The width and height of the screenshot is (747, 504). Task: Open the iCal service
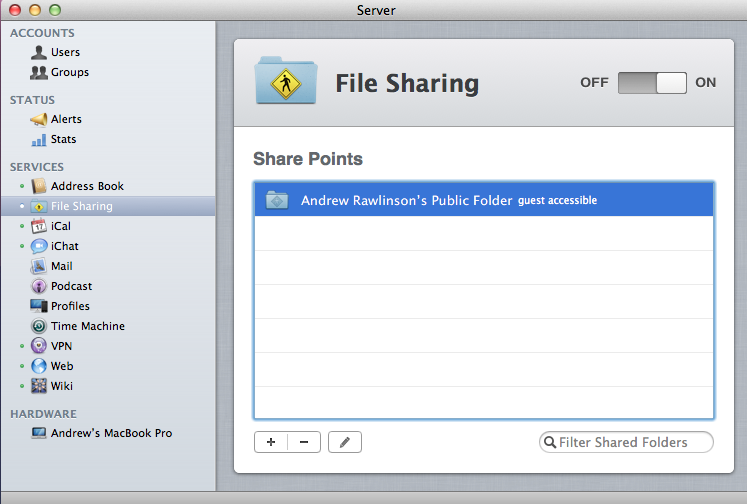(x=61, y=226)
